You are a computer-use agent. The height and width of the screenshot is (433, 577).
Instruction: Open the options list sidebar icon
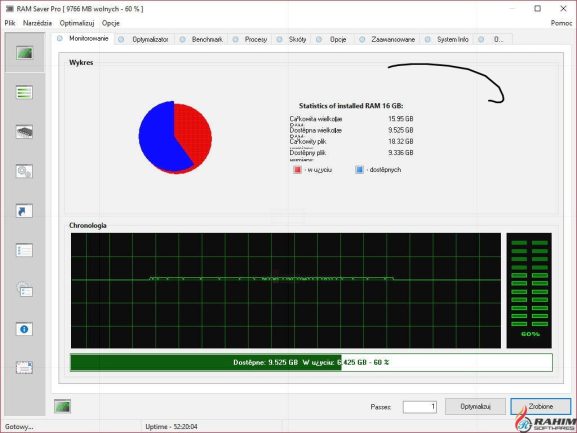[x=24, y=250]
